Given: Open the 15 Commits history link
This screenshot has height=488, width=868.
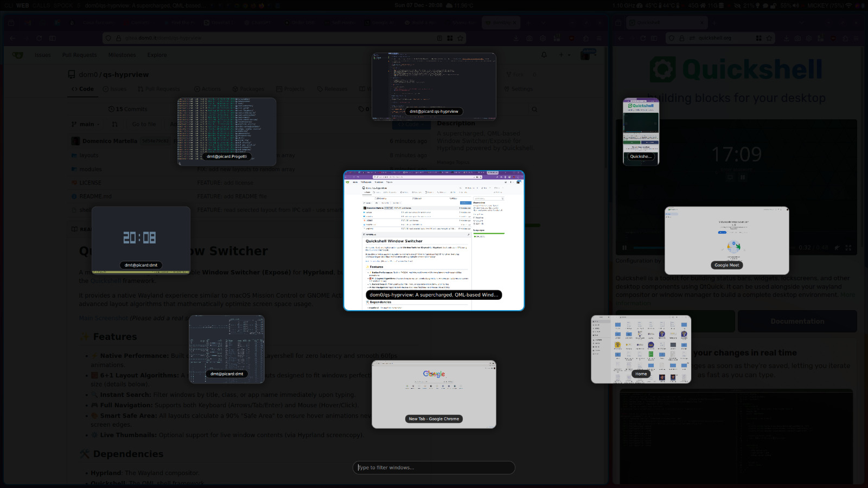Looking at the screenshot, I should pos(127,109).
